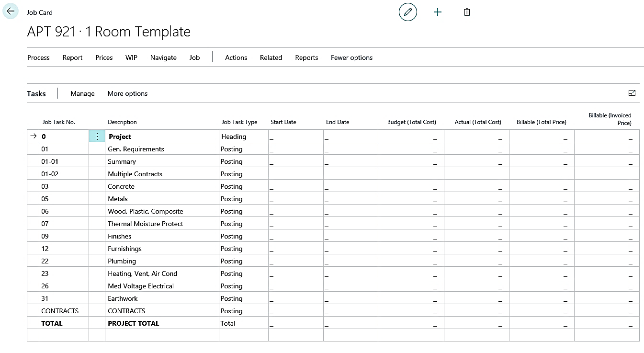Select the Job Task Type cell for Project

coord(243,137)
